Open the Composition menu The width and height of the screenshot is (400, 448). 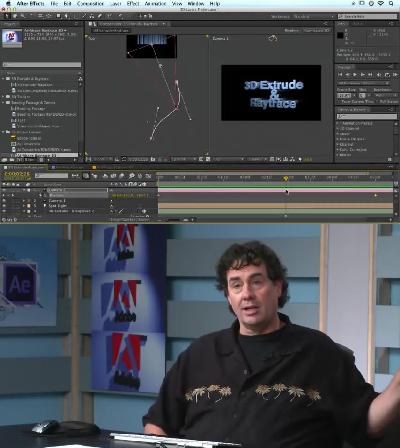point(90,4)
